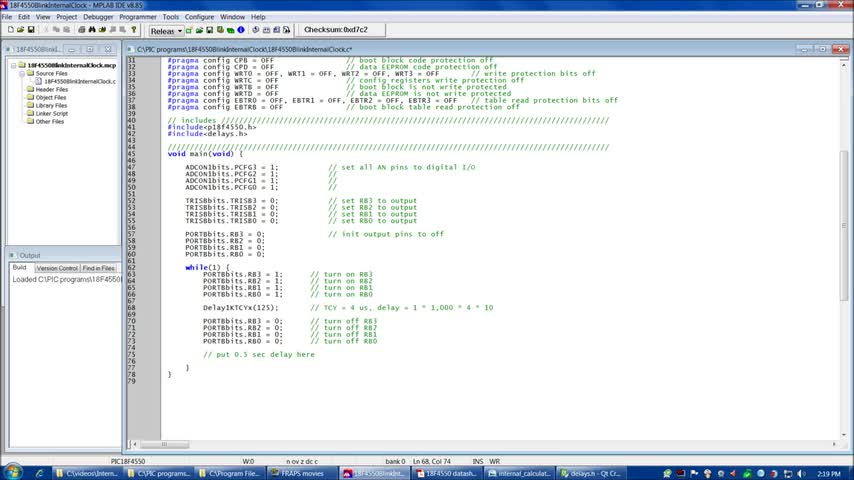The width and height of the screenshot is (854, 480).
Task: Collapse the 18F4550BlinkInternalClock.mcp project node
Action: (14, 65)
